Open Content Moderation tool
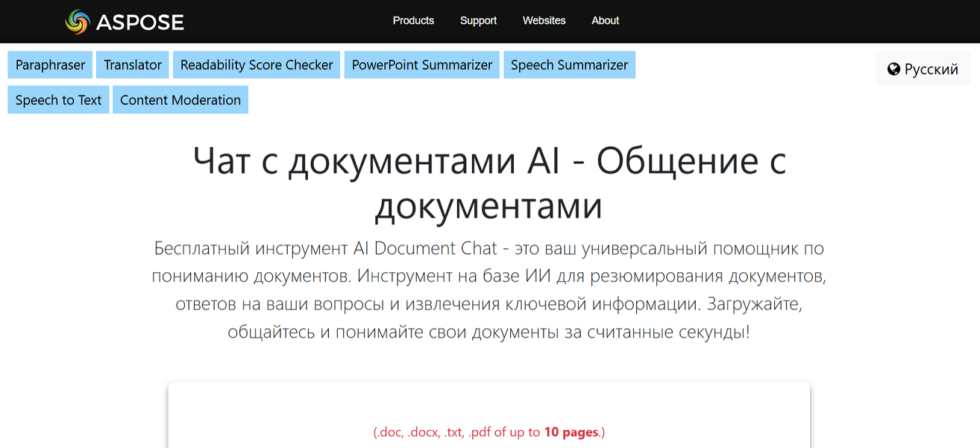The height and width of the screenshot is (448, 980). point(180,100)
